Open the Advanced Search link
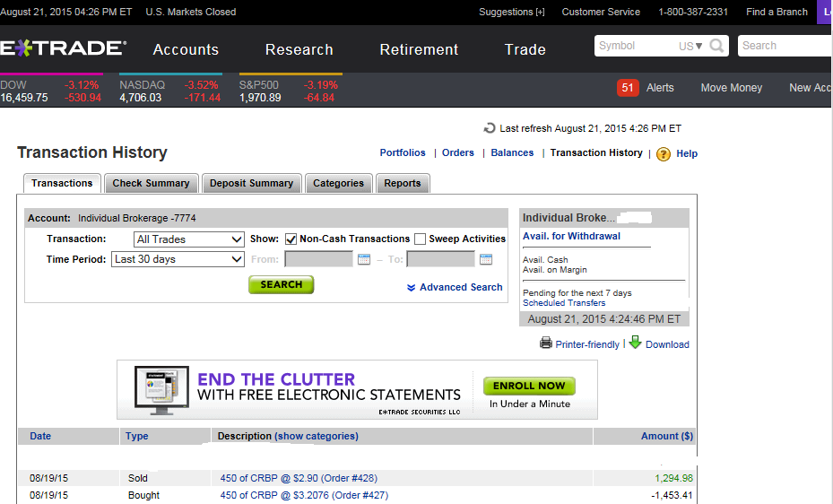 click(461, 287)
